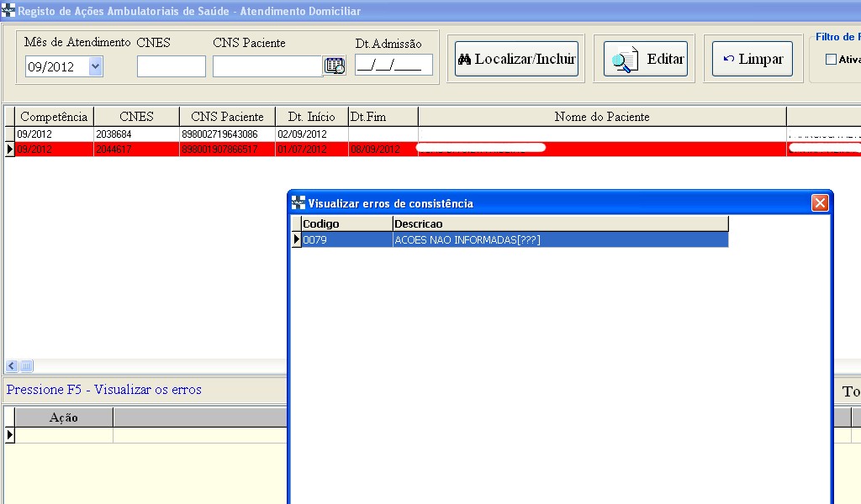The image size is (861, 504).
Task: Click the Competência column header
Action: click(54, 117)
